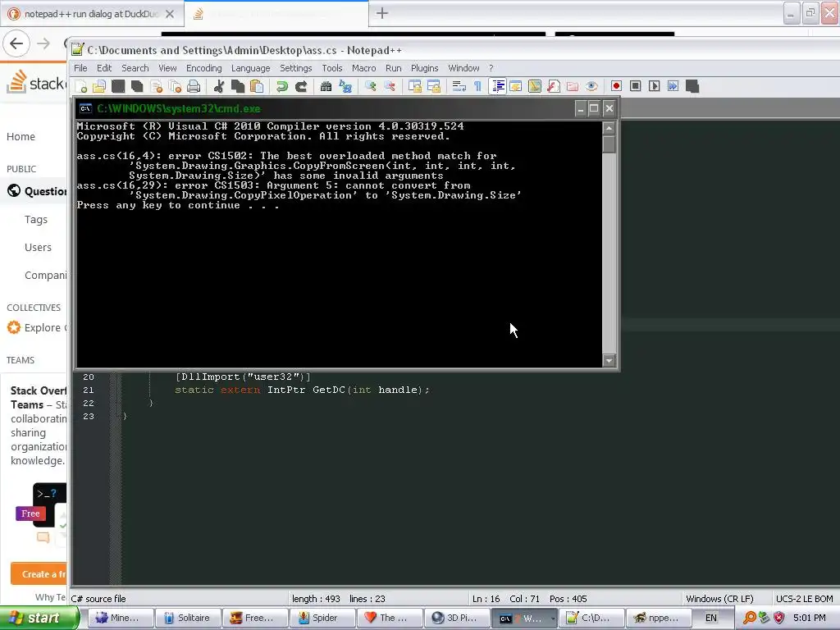Open the Tools menu
The image size is (840, 630).
332,68
